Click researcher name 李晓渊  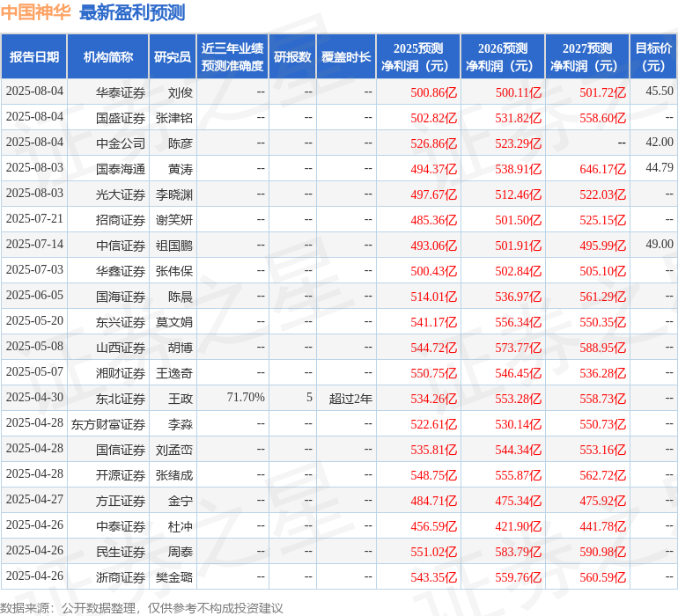[x=174, y=194]
